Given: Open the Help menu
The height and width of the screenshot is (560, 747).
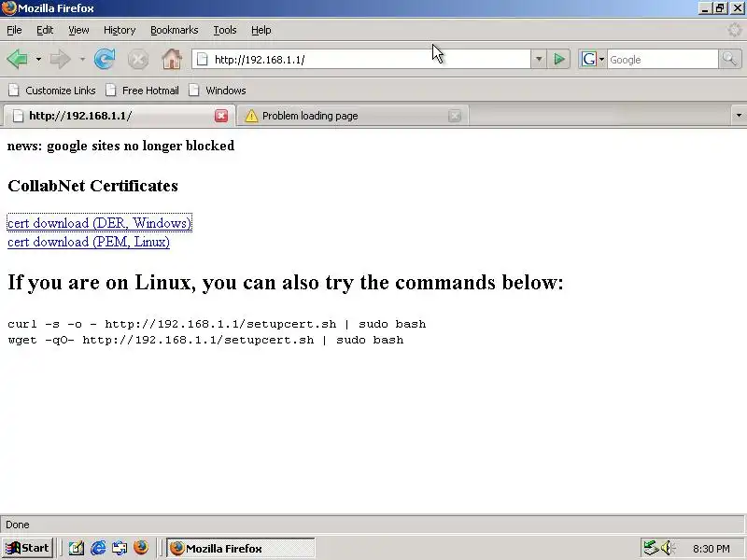Looking at the screenshot, I should (x=261, y=30).
